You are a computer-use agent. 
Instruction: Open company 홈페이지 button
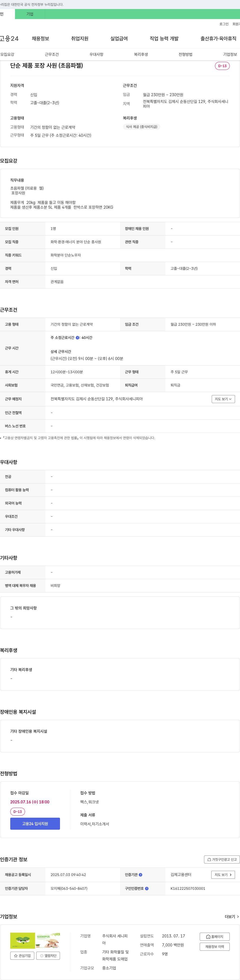pyautogui.click(x=214, y=936)
